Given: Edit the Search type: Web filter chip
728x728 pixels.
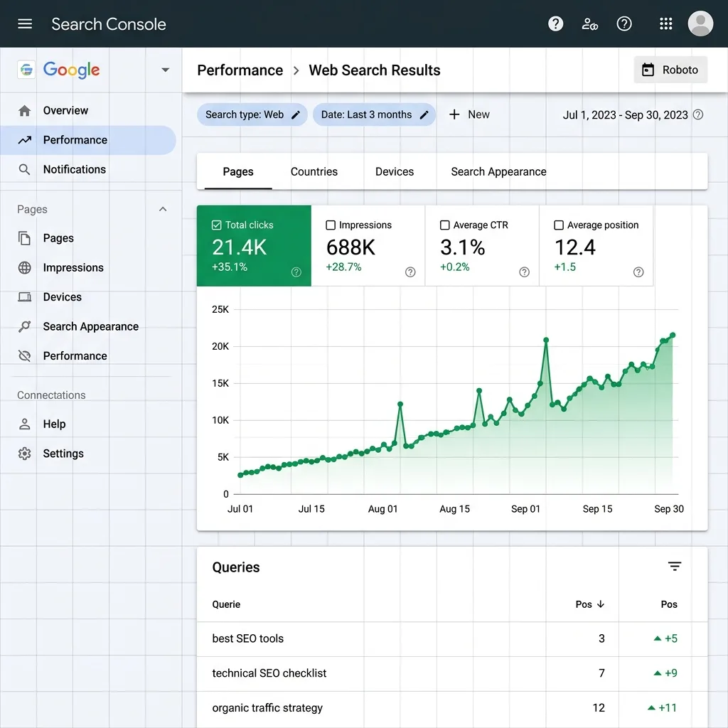Looking at the screenshot, I should click(252, 114).
